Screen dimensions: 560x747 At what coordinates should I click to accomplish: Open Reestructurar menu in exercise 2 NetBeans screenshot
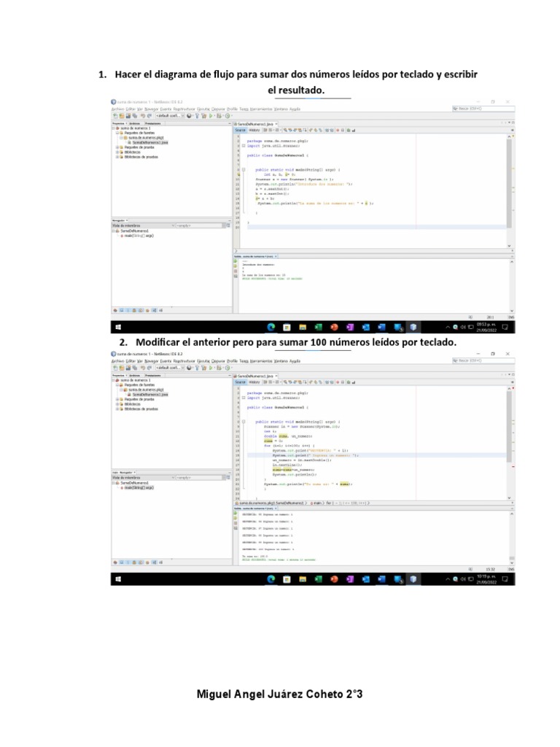pyautogui.click(x=184, y=361)
